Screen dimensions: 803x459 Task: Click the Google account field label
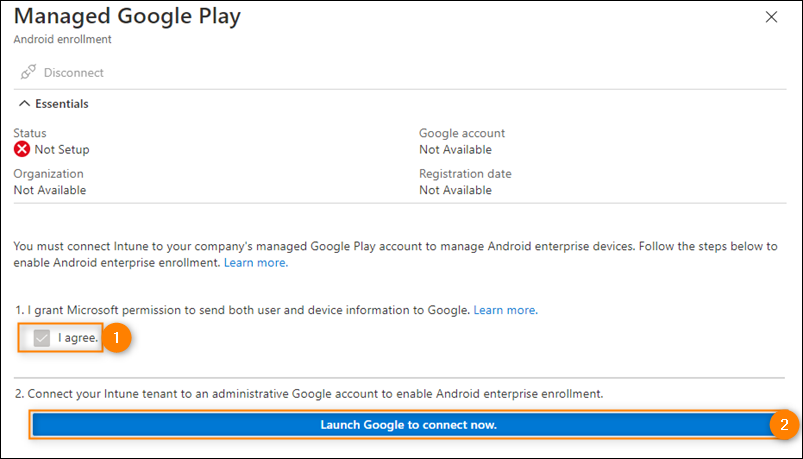point(462,133)
